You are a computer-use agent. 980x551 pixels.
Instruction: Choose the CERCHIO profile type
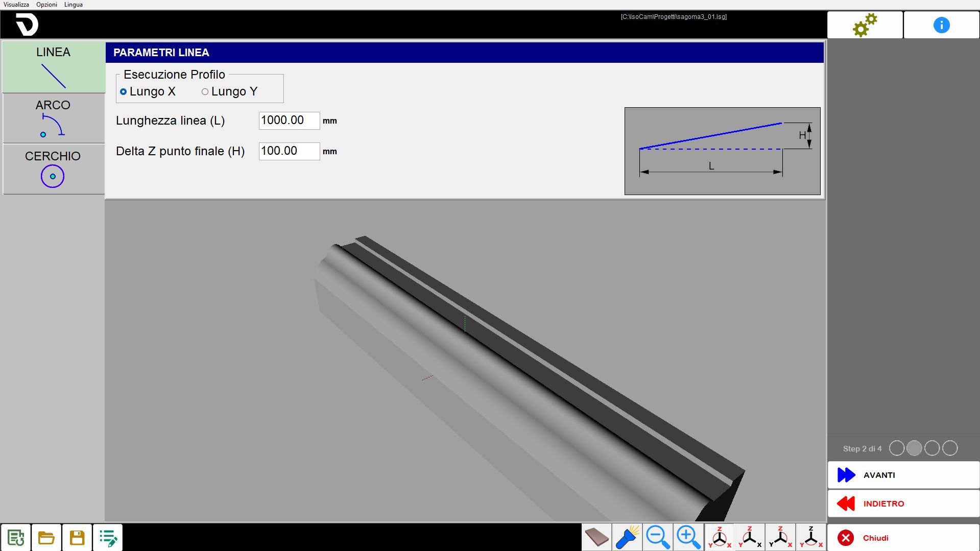54,169
